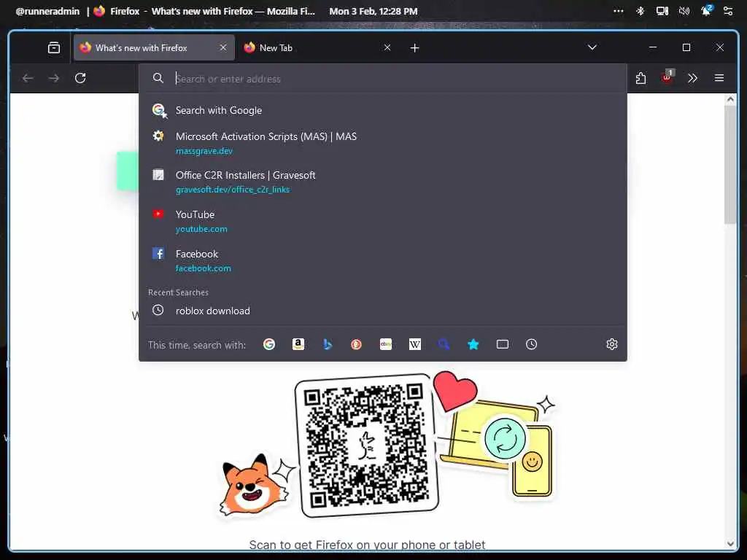Open Firefox View from the tab bar
Image resolution: width=747 pixels, height=560 pixels.
tap(54, 47)
